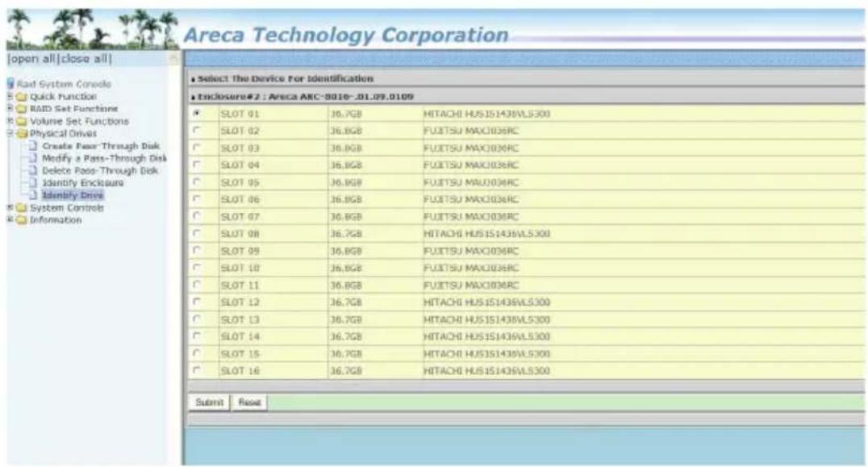Image resolution: width=868 pixels, height=467 pixels.
Task: Click the Information folder icon
Action: click(22, 220)
